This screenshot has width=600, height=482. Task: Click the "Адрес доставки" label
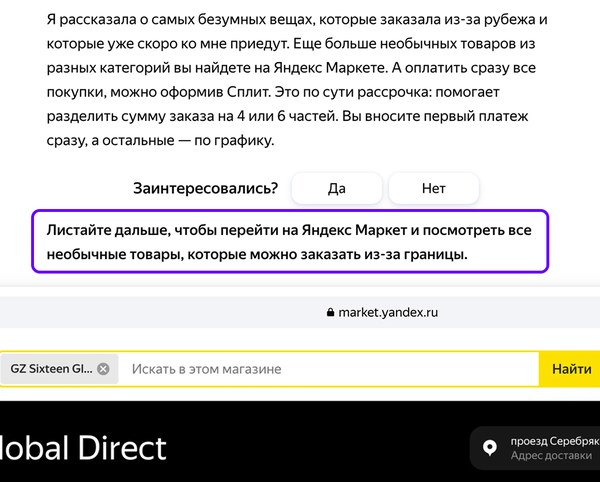pyautogui.click(x=551, y=456)
